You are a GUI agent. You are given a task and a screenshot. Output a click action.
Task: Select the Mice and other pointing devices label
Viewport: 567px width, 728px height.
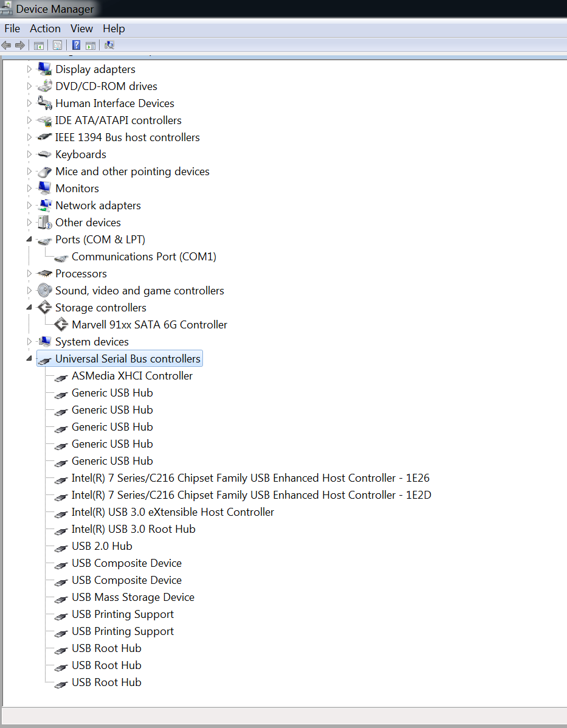[x=132, y=172]
